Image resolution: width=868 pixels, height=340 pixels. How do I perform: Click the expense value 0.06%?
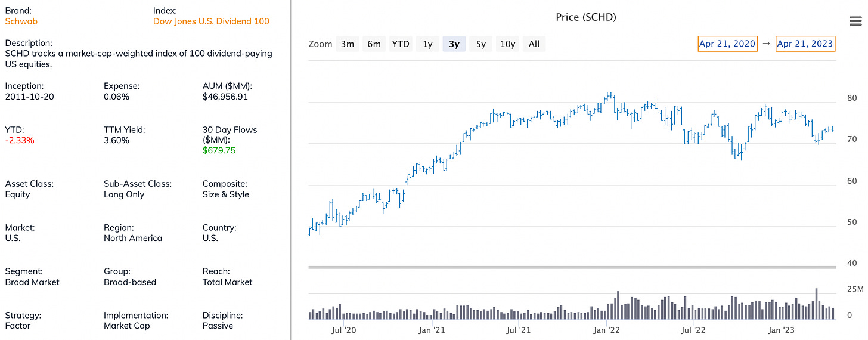(116, 96)
